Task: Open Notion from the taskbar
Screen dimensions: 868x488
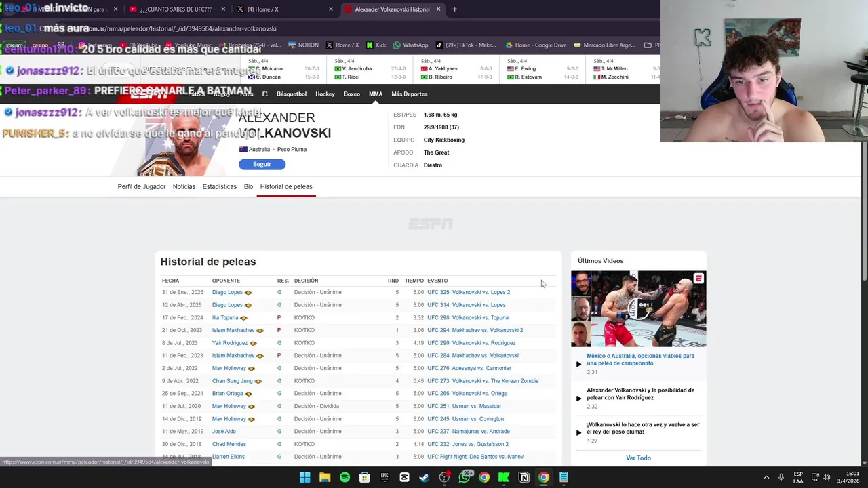Action: pos(524,477)
